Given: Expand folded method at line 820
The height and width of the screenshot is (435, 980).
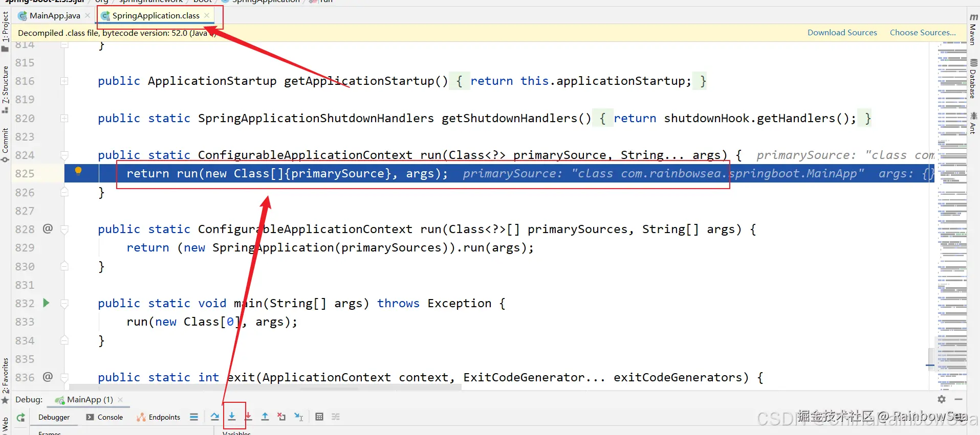Looking at the screenshot, I should coord(64,118).
